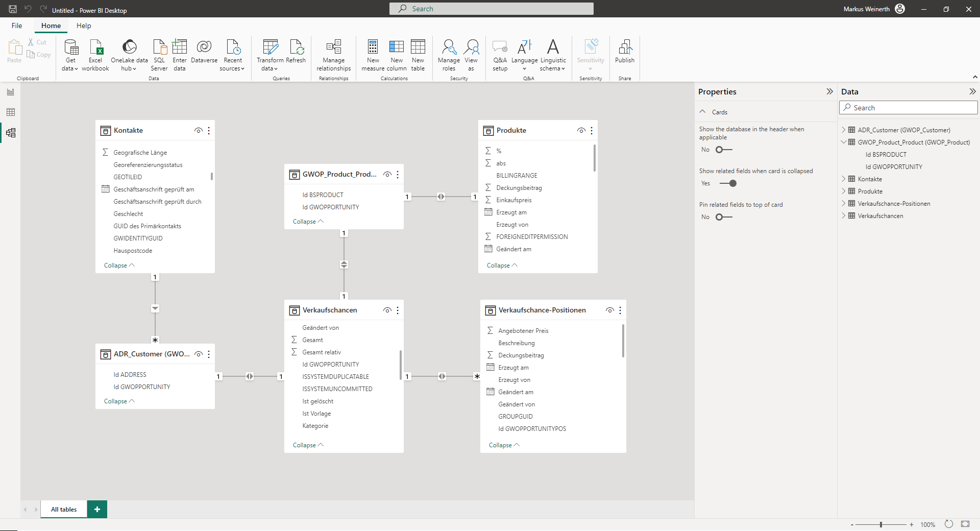Zoom in with the plus button

(x=912, y=524)
